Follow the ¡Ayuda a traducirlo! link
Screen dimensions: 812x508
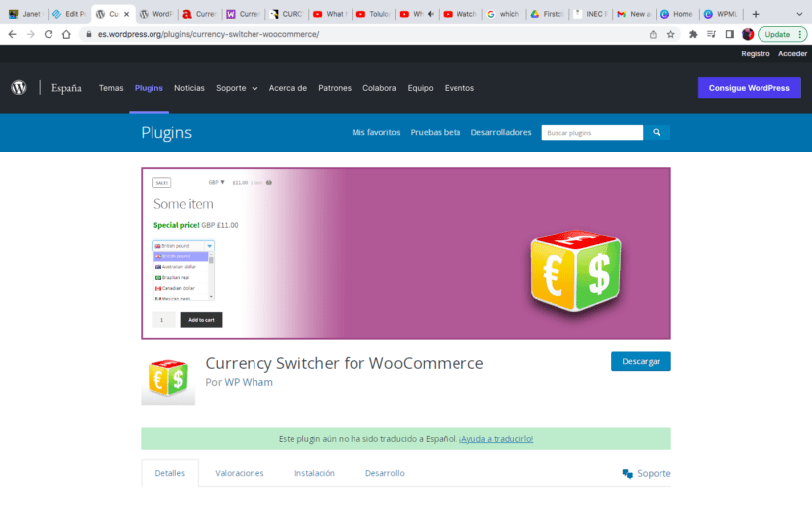click(x=495, y=438)
